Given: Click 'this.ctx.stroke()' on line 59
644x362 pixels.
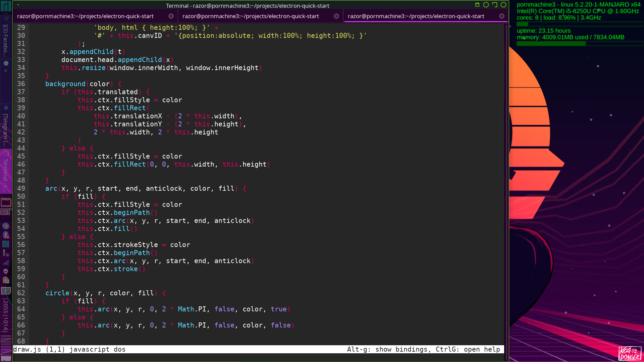Looking at the screenshot, I should [x=111, y=269].
